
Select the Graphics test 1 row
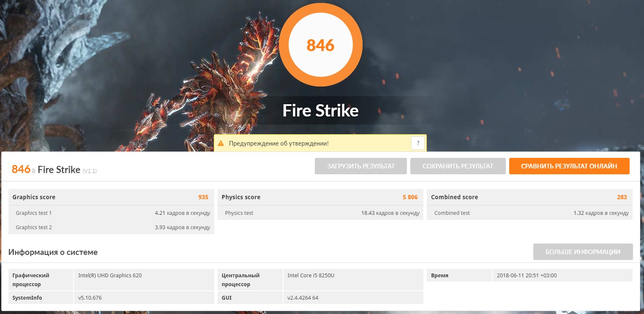click(111, 213)
